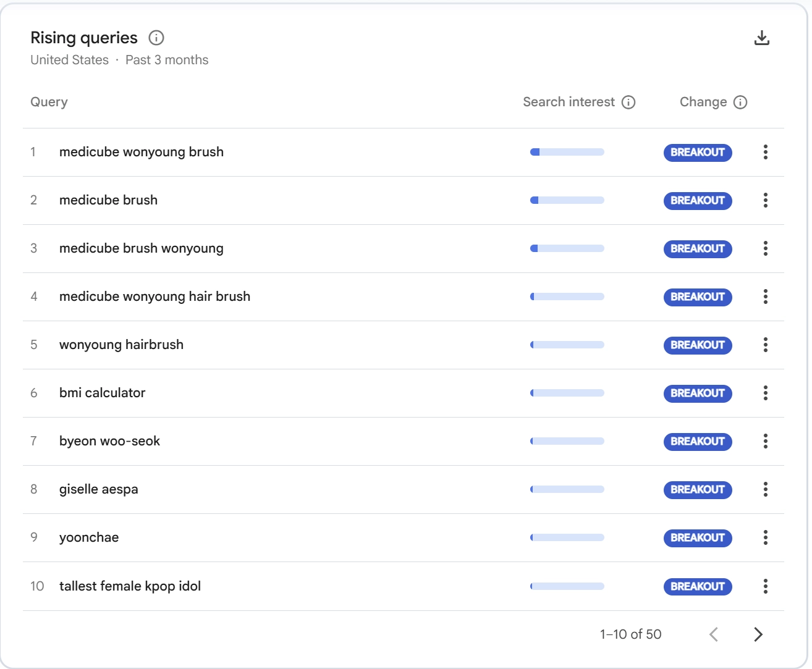This screenshot has width=812, height=669.
Task: Click the Search interest column header
Action: pos(569,102)
